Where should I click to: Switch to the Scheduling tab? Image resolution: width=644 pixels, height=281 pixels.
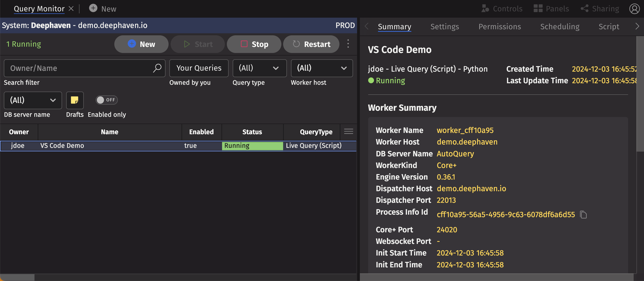[x=559, y=26]
